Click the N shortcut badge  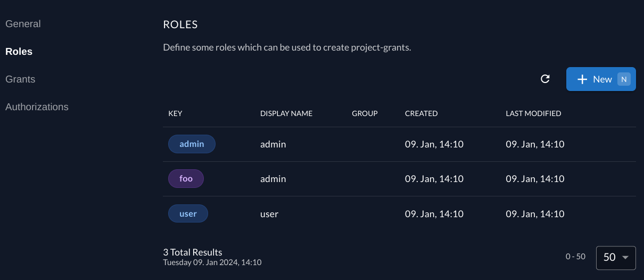[x=624, y=79]
